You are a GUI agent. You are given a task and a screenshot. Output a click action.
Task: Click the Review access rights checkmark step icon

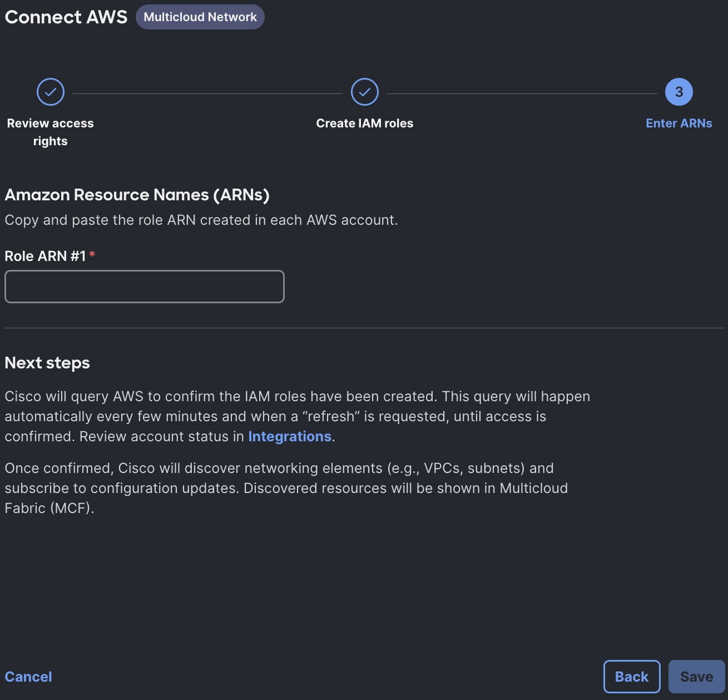coord(51,92)
